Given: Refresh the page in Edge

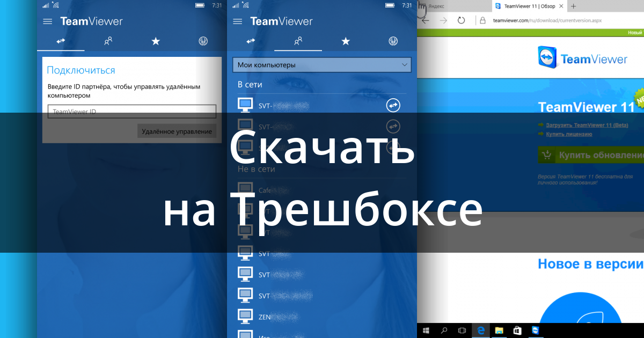Looking at the screenshot, I should (x=461, y=20).
